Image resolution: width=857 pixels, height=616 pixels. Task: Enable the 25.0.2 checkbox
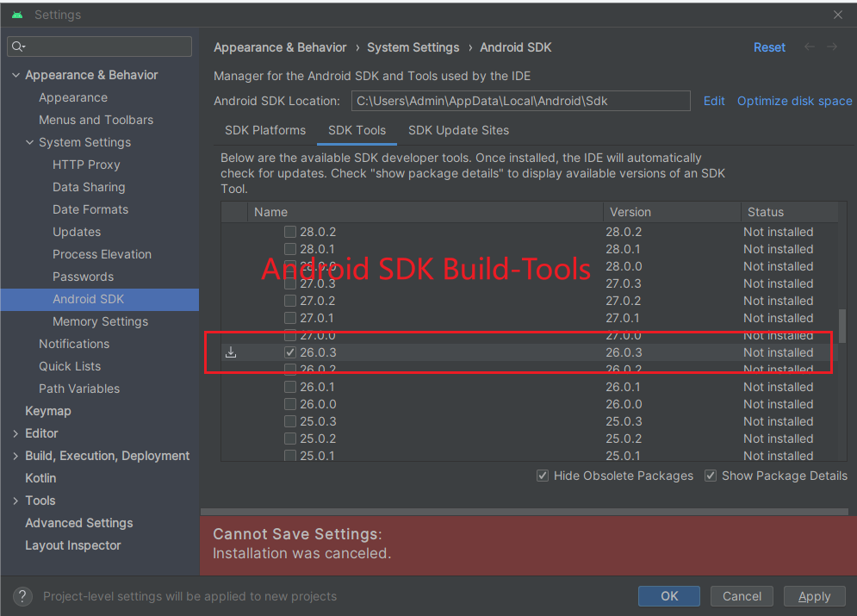point(290,439)
